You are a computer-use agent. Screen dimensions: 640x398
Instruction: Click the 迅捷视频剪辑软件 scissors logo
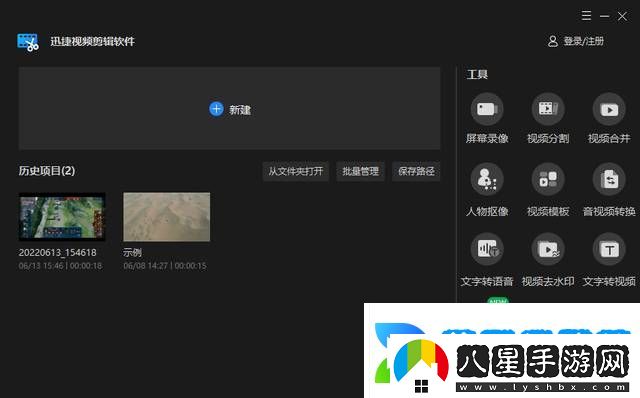coord(28,42)
